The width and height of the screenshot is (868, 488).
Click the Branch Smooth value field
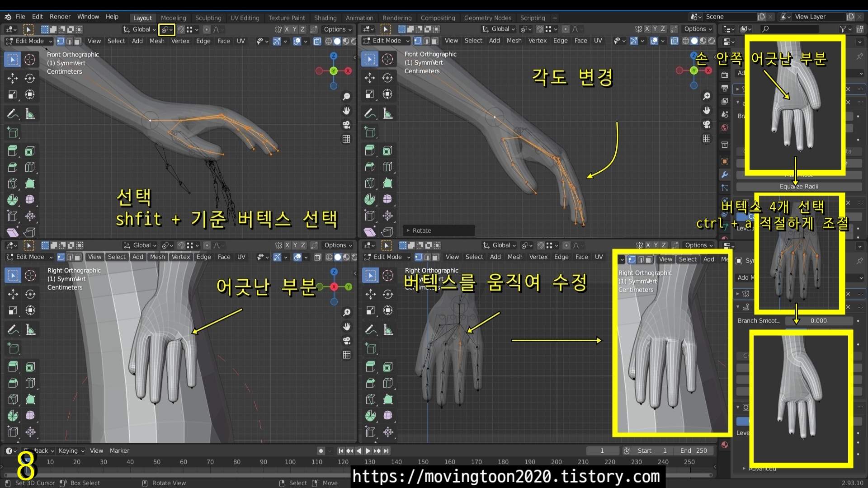click(819, 321)
